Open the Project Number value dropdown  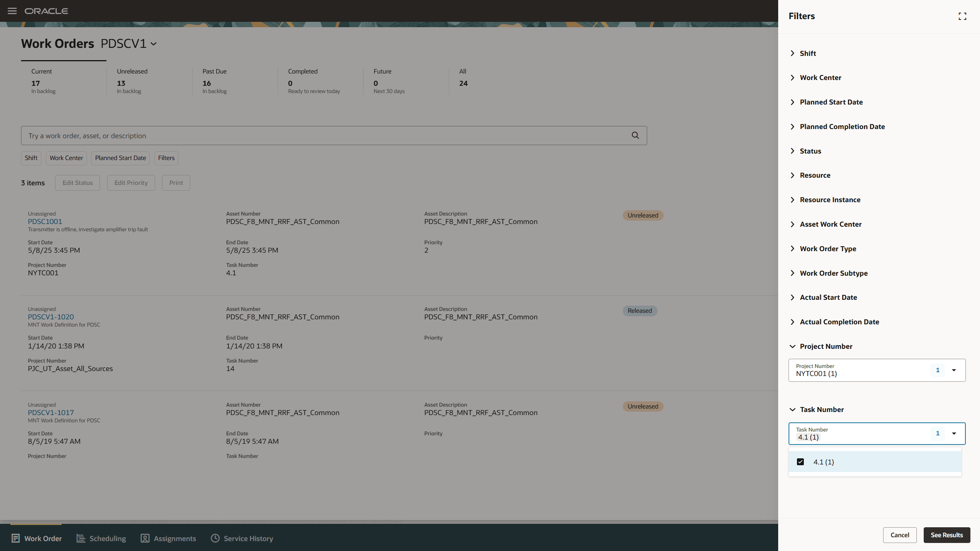click(x=954, y=370)
